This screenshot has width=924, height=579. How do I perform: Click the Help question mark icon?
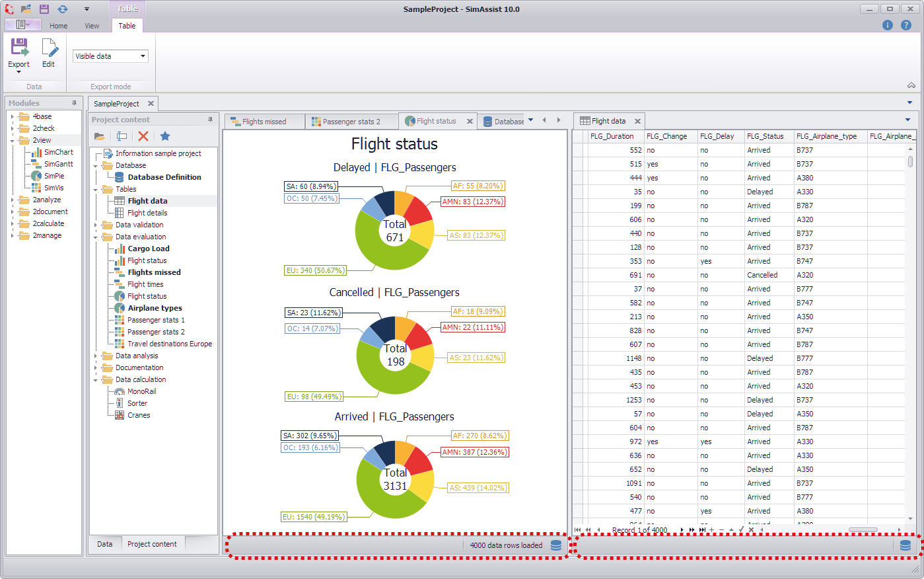(906, 25)
